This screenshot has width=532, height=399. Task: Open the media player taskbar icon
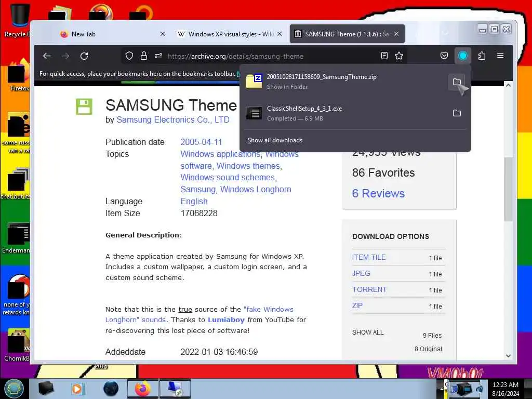pos(77,389)
